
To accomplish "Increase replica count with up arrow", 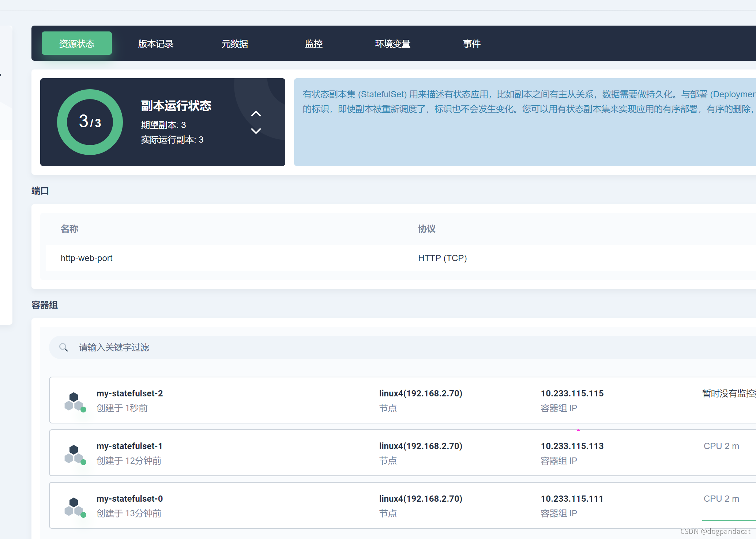I will [256, 114].
